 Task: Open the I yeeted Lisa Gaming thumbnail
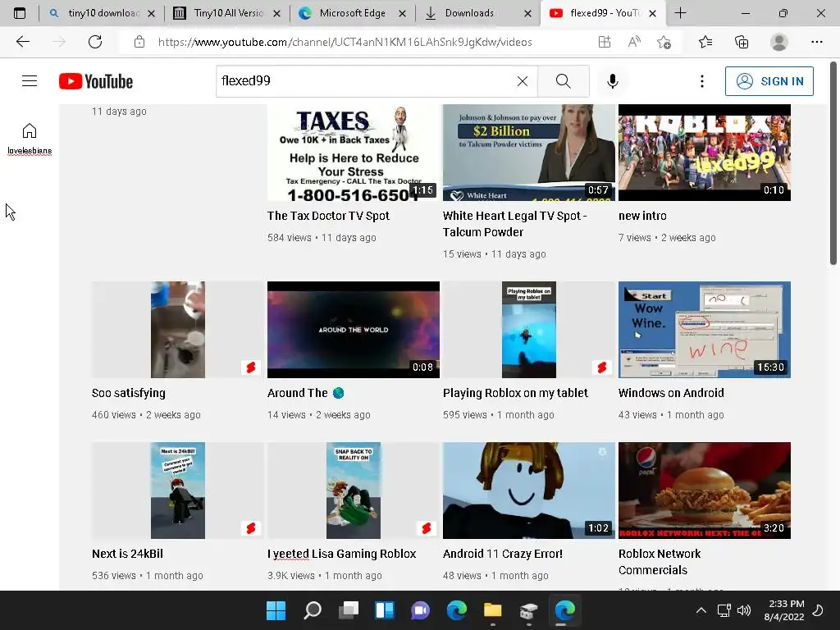click(x=353, y=491)
